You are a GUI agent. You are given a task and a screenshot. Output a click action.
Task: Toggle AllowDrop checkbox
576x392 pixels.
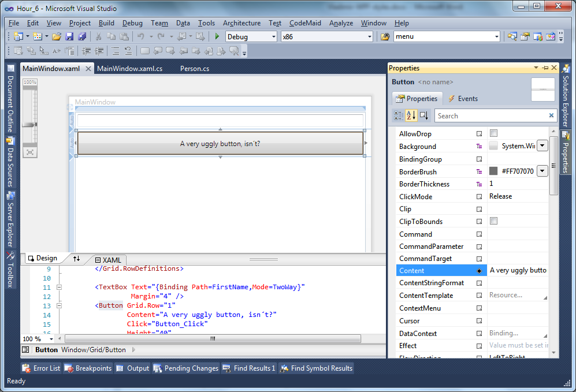(x=494, y=133)
